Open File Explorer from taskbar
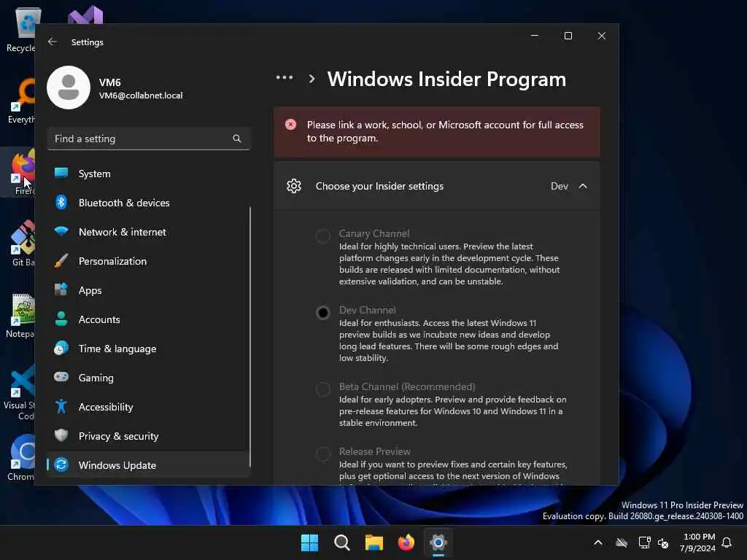This screenshot has width=747, height=560. tap(374, 542)
